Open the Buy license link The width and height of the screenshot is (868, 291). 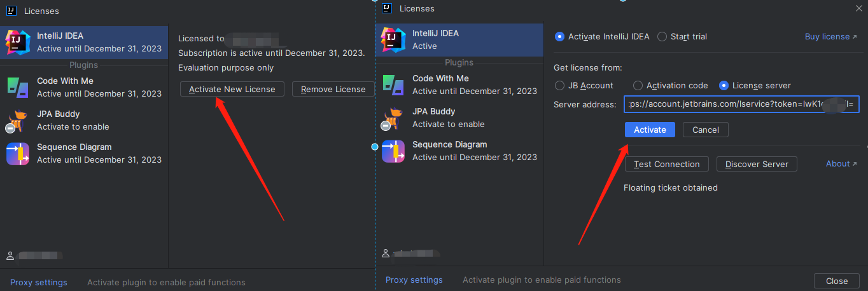pyautogui.click(x=830, y=37)
